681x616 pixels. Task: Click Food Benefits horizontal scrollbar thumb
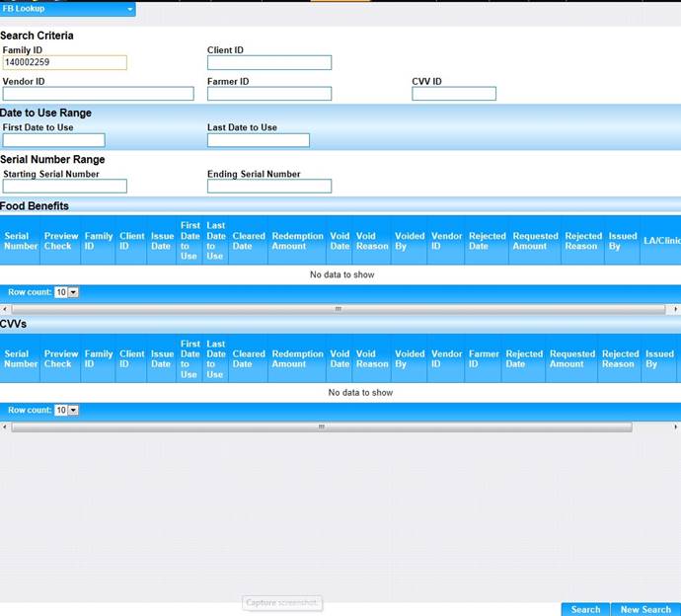[338, 309]
